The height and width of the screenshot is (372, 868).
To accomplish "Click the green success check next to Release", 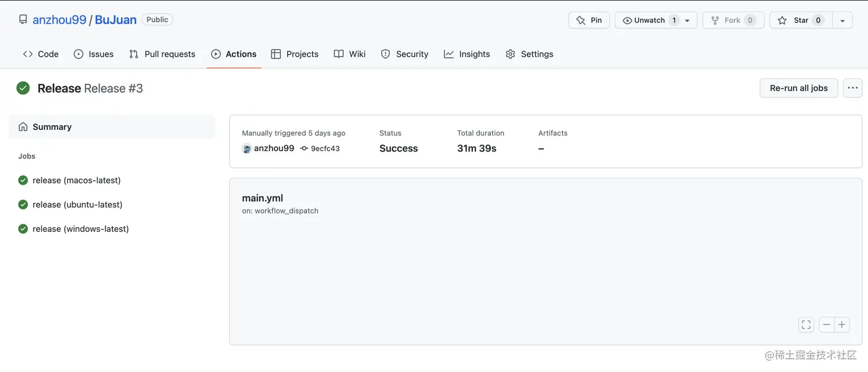I will point(23,88).
